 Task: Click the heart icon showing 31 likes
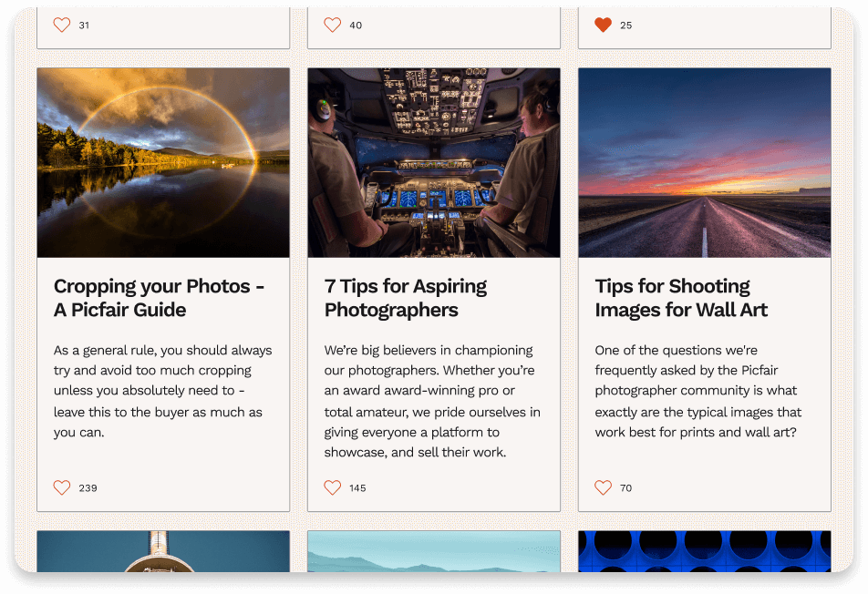[62, 25]
